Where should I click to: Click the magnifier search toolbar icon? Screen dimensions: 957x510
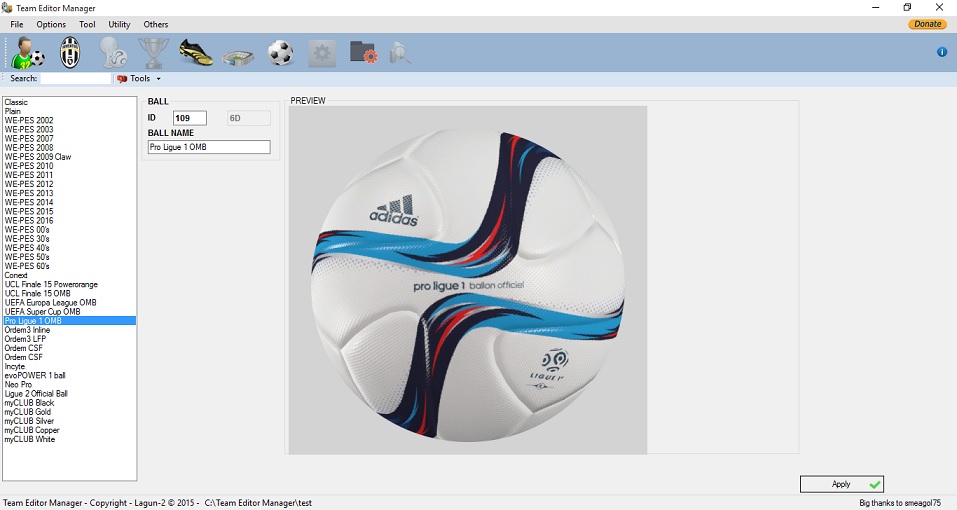(x=400, y=53)
